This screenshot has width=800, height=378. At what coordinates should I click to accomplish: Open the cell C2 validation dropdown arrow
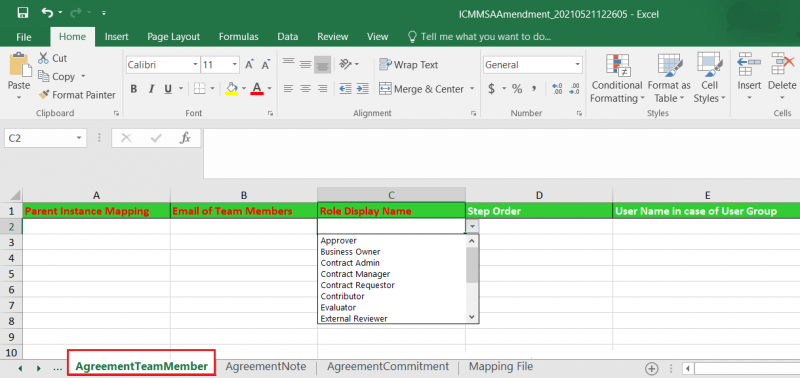pyautogui.click(x=472, y=226)
